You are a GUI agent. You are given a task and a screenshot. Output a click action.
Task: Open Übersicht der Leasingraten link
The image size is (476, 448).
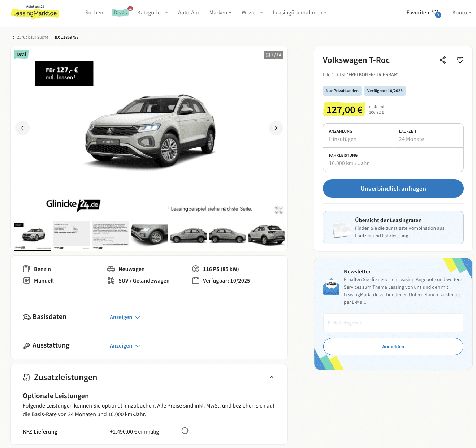click(388, 220)
